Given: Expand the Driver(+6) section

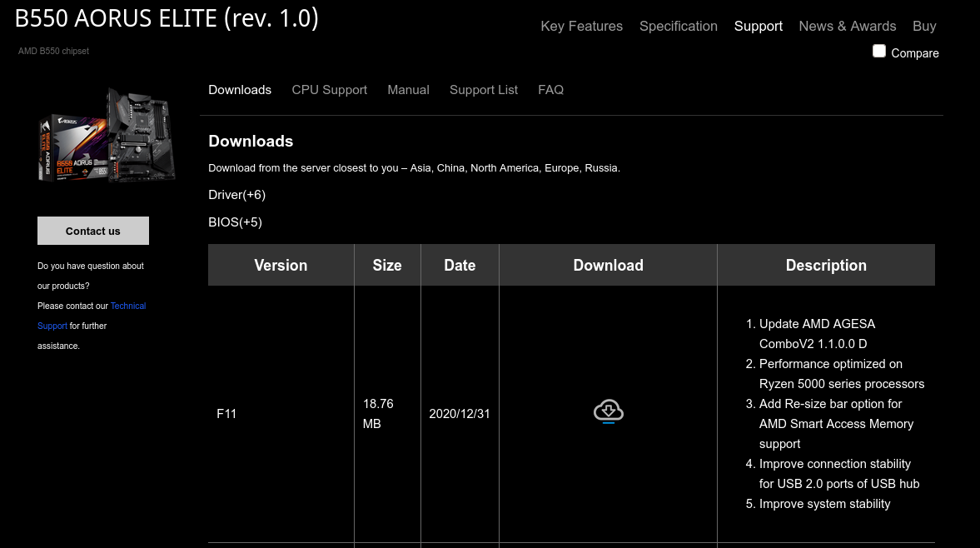Looking at the screenshot, I should point(236,195).
